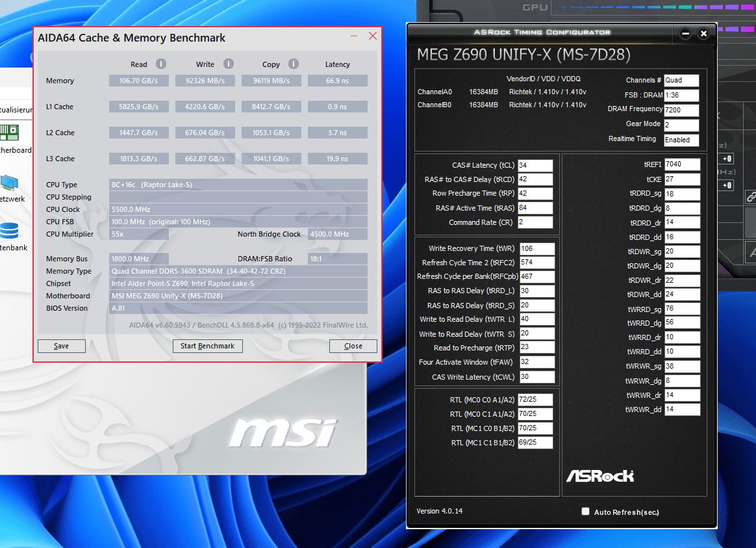
Task: Click the RTL (MC1 C1 B1/B2) field showing 69/25
Action: point(535,442)
